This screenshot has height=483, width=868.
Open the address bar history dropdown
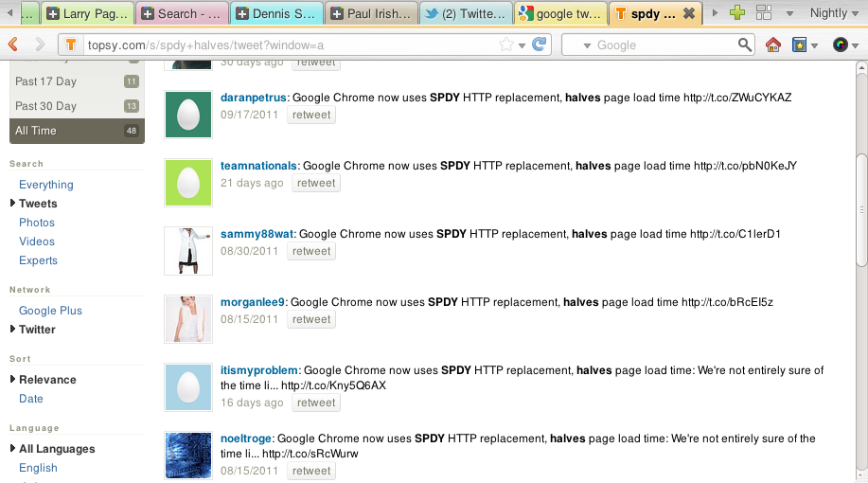(x=522, y=46)
